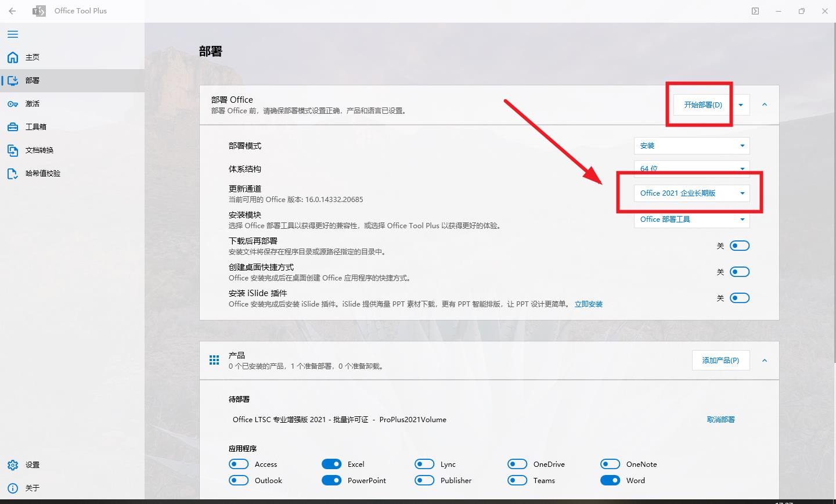Click the back arrow at top left
The width and height of the screenshot is (836, 504).
pos(12,10)
